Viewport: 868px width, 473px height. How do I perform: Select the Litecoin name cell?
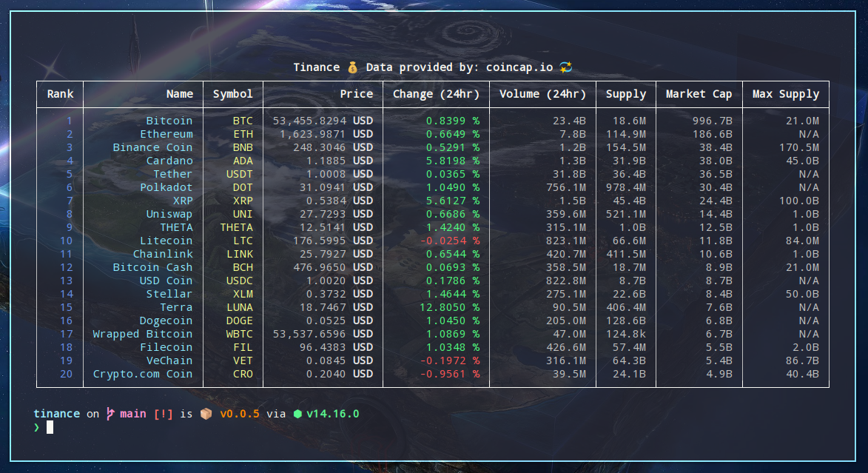pyautogui.click(x=166, y=241)
